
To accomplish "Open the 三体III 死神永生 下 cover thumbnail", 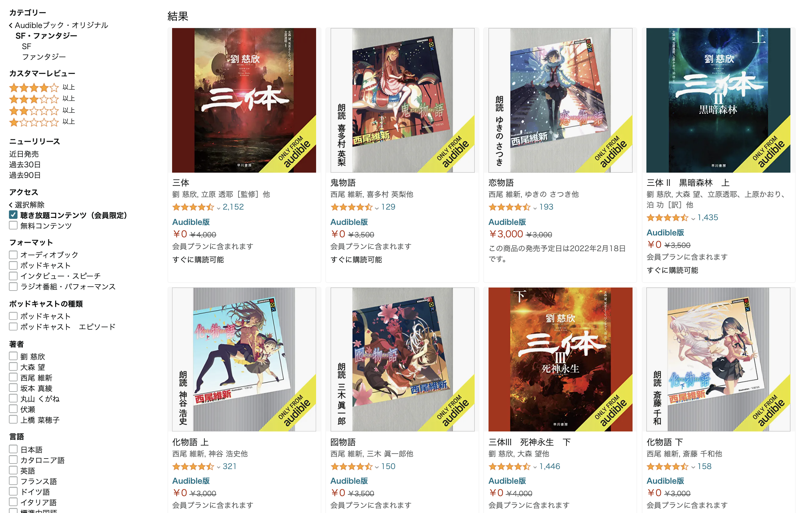I will pos(560,359).
